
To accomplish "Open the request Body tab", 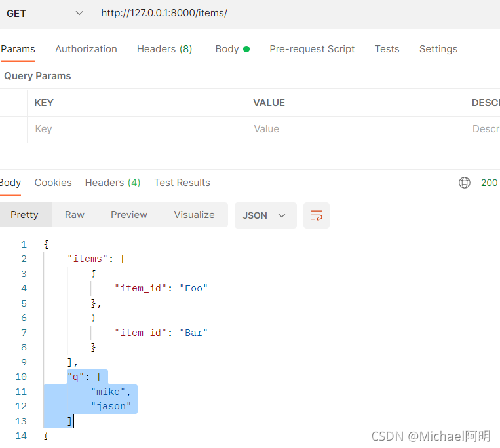I will pos(233,49).
